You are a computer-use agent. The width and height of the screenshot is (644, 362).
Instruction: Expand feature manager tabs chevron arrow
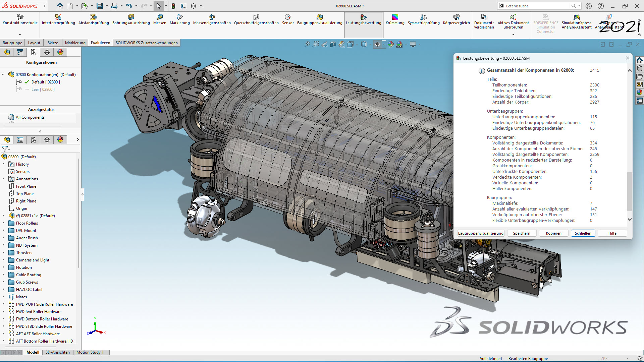(77, 139)
